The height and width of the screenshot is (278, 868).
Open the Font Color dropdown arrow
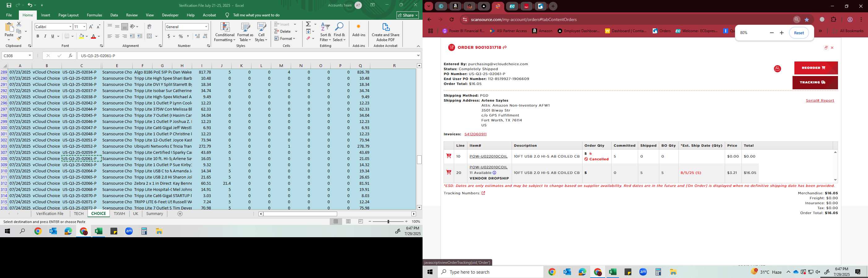tap(99, 36)
